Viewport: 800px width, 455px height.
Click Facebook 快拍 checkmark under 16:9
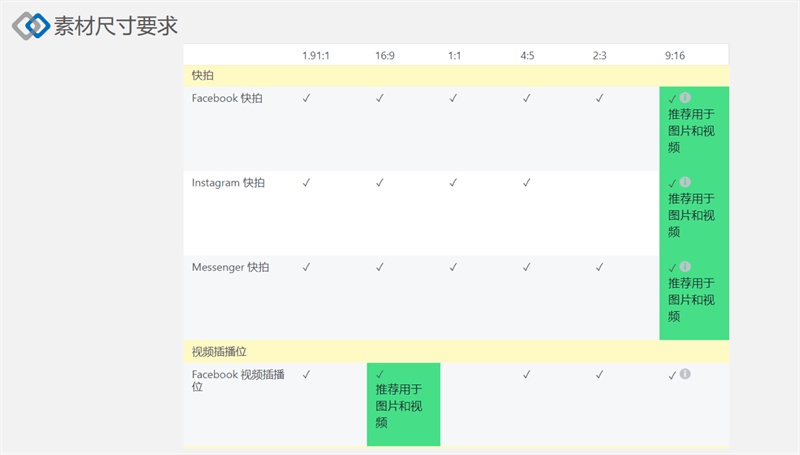click(x=380, y=98)
